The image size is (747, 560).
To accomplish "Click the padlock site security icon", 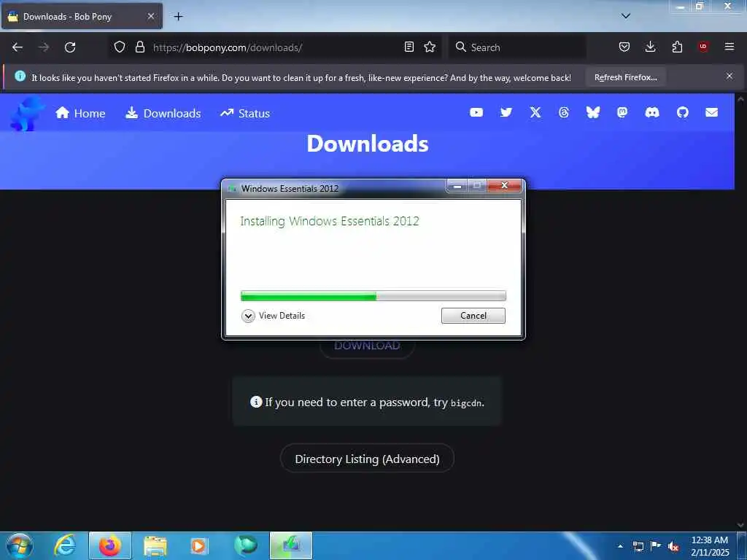I will [x=139, y=47].
